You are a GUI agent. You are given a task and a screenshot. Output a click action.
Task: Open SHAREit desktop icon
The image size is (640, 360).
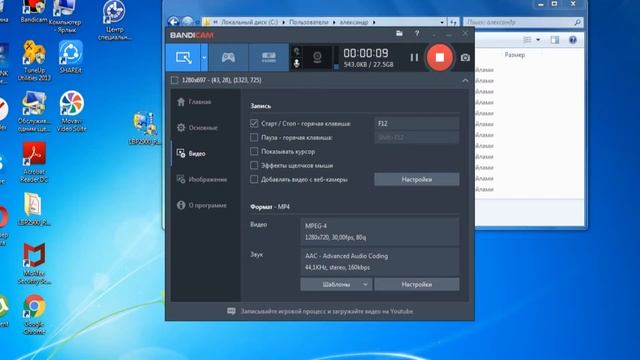(x=71, y=57)
